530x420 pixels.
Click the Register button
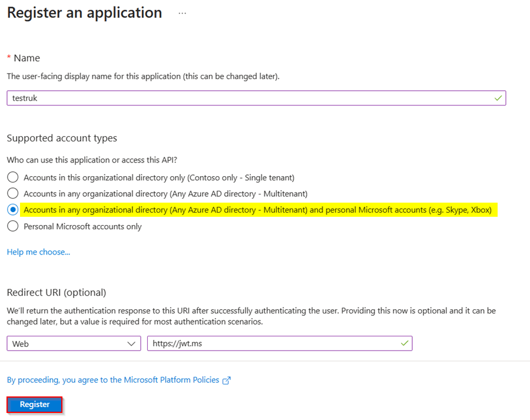coord(34,404)
